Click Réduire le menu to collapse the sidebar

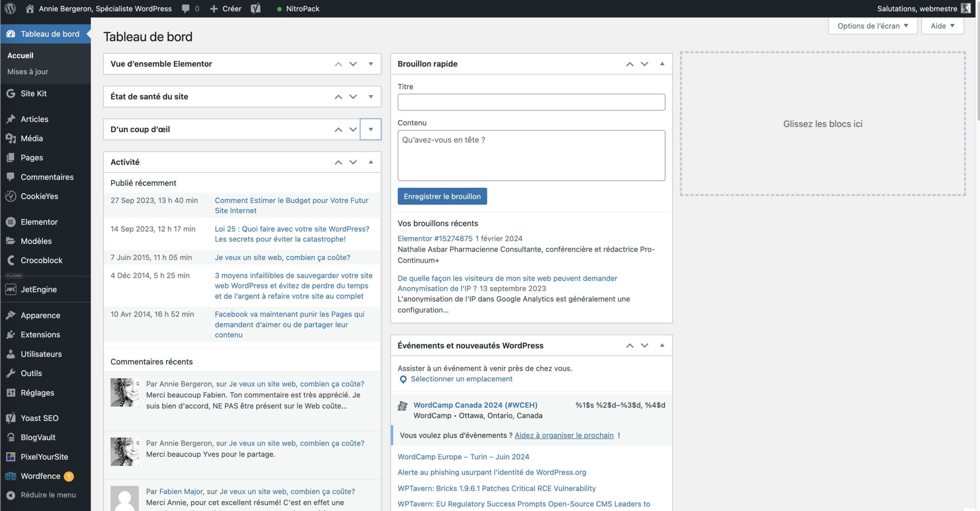click(42, 495)
